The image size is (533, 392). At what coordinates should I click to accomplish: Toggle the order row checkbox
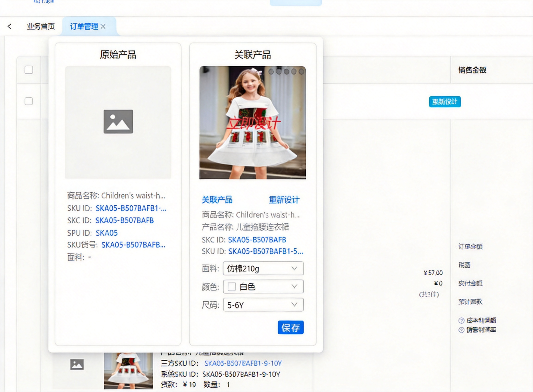click(x=29, y=101)
